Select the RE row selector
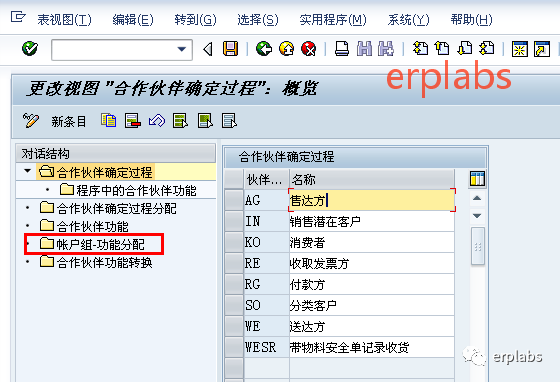560x382 pixels. pos(234,263)
